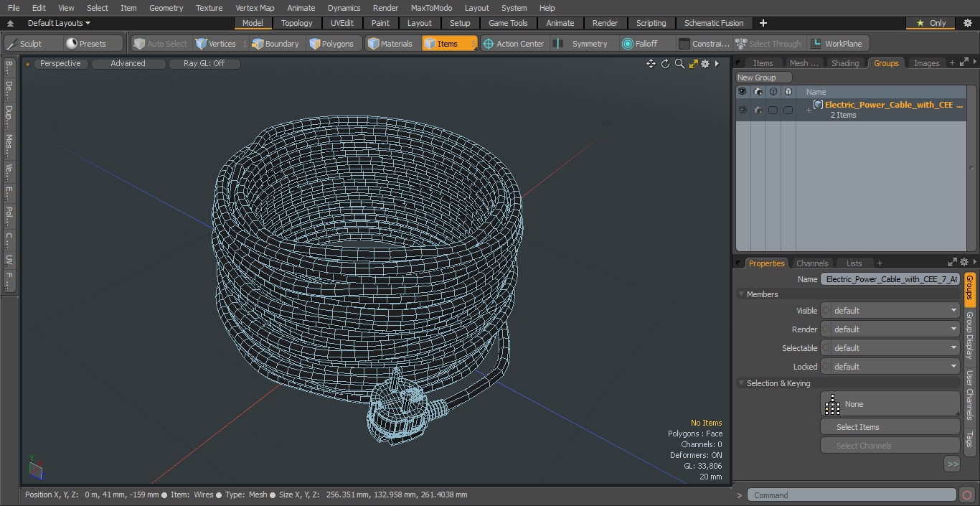Click the mesh group icon beside Electric_Power_Cable
Screen dimensions: 980x506
click(x=818, y=105)
